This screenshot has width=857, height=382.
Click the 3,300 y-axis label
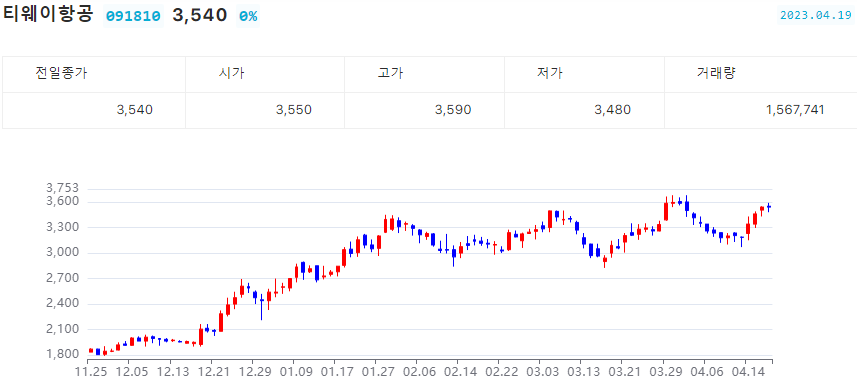tap(62, 227)
